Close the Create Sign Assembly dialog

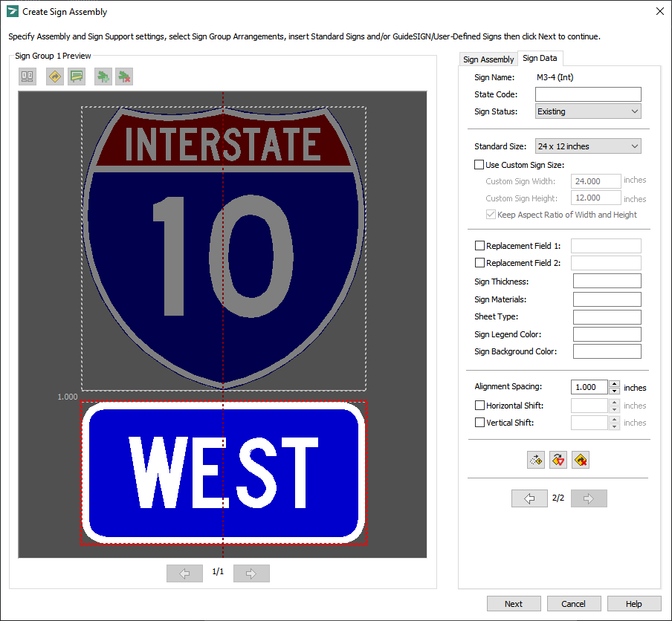tap(660, 12)
